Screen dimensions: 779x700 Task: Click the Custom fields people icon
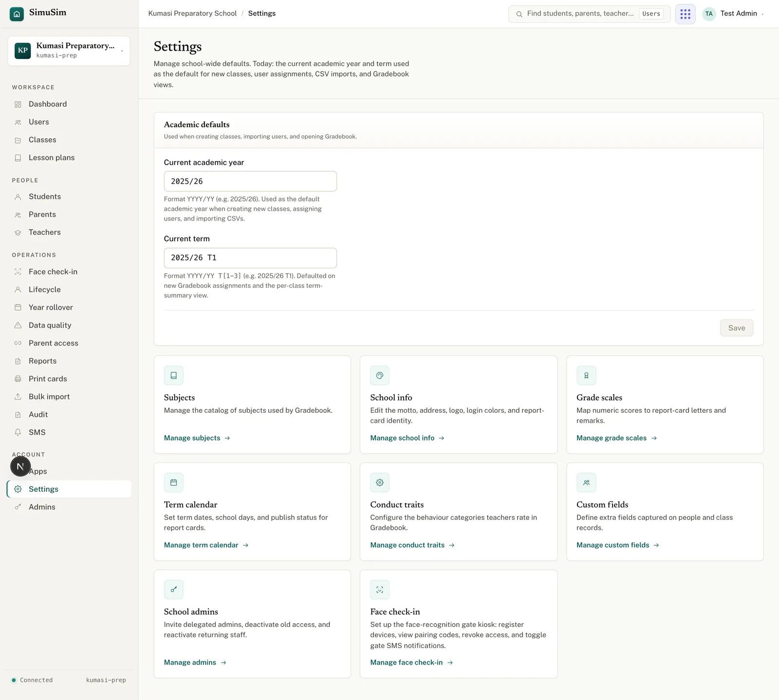pos(586,482)
